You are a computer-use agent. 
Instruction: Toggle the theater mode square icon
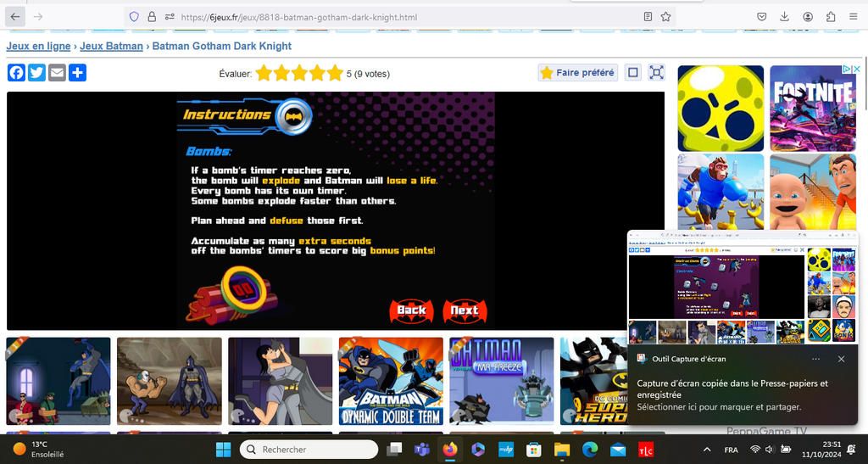tap(632, 73)
